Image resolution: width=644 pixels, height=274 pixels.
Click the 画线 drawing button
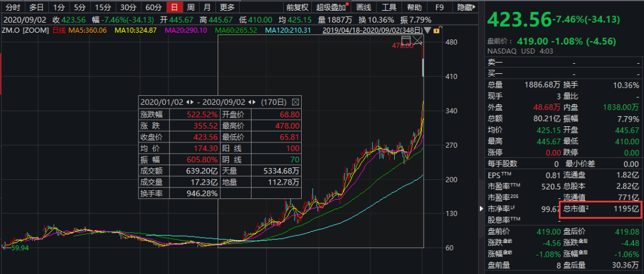tap(364, 8)
